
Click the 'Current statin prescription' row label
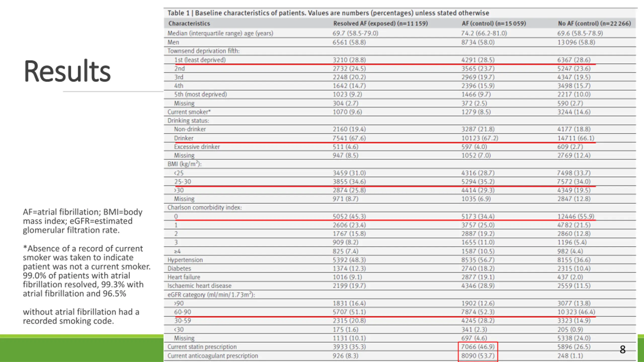[x=202, y=347]
